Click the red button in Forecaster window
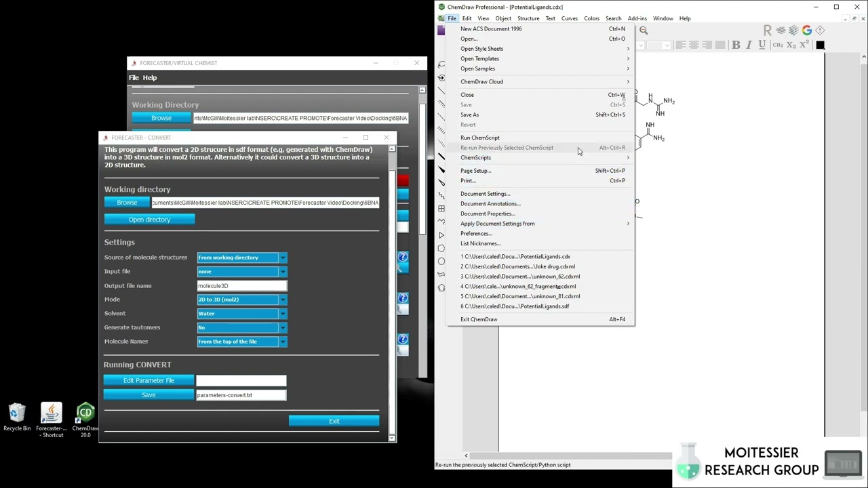The height and width of the screenshot is (488, 868). pyautogui.click(x=403, y=180)
